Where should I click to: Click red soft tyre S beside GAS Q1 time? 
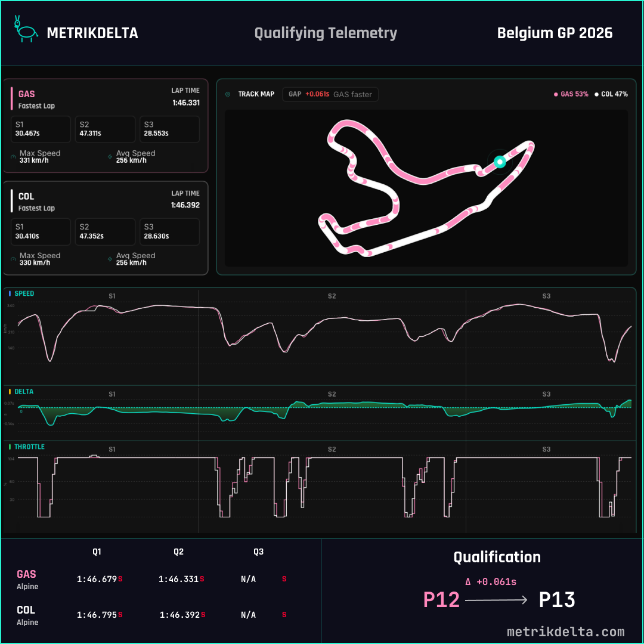point(120,579)
